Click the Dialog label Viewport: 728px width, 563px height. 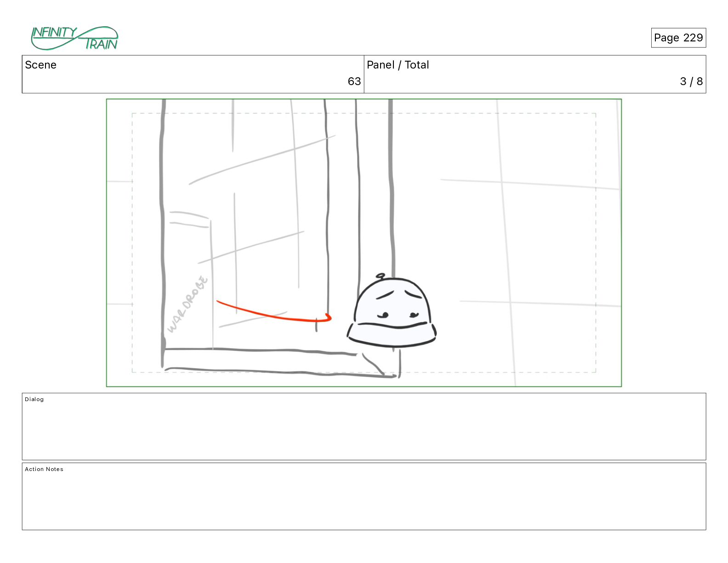click(x=34, y=399)
